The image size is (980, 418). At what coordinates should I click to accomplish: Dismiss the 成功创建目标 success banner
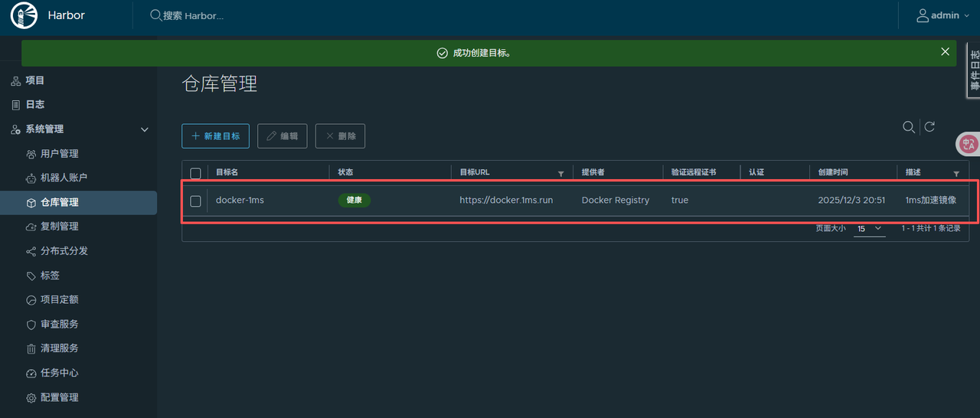946,51
